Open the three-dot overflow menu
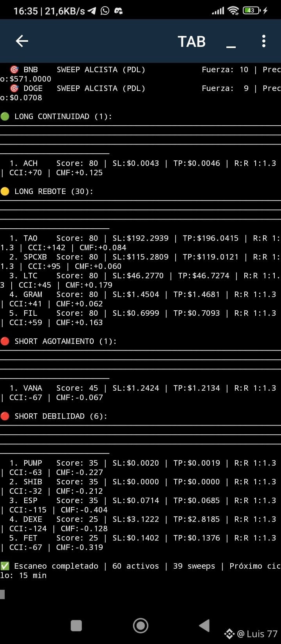The height and width of the screenshot is (644, 281). pyautogui.click(x=264, y=41)
